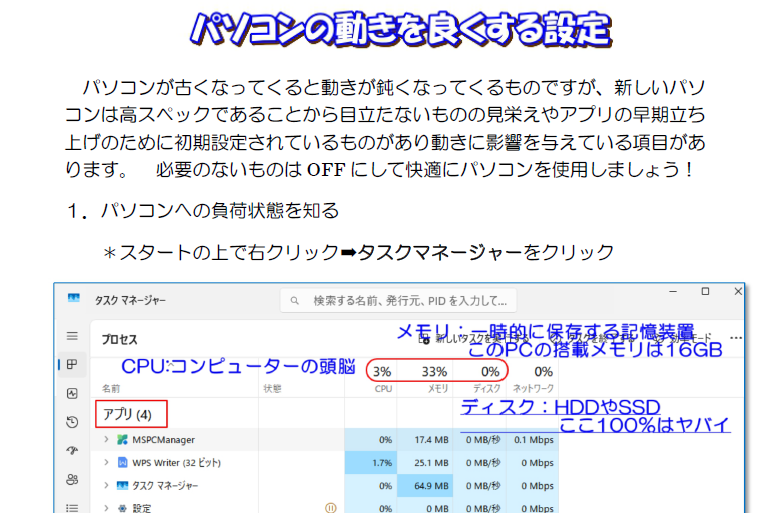The image size is (778, 513).
Task: Open the Users page from the sidebar
Action: pyautogui.click(x=72, y=480)
